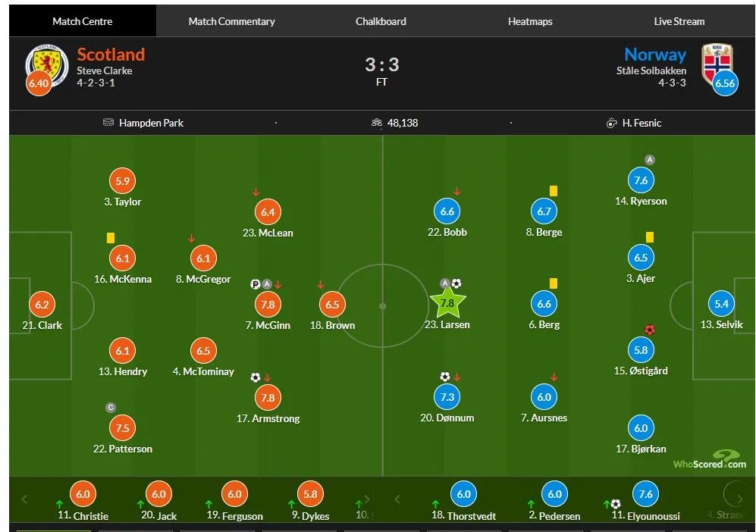Click the Scotland team crest
The height and width of the screenshot is (532, 756).
(x=46, y=62)
